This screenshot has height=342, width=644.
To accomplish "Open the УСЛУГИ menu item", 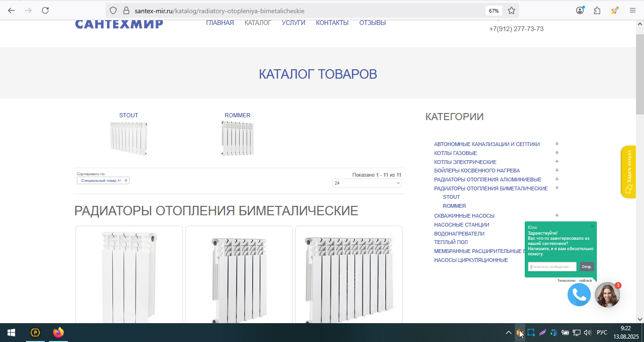I will click(293, 23).
